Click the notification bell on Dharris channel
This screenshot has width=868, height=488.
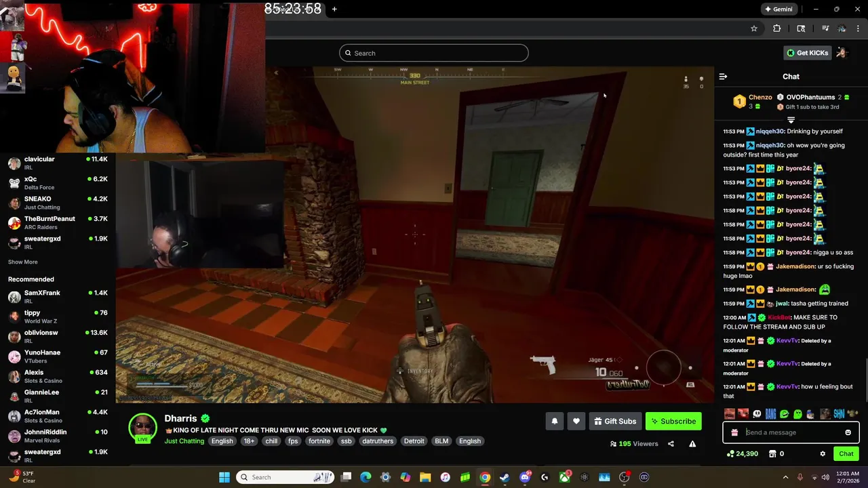coord(555,421)
